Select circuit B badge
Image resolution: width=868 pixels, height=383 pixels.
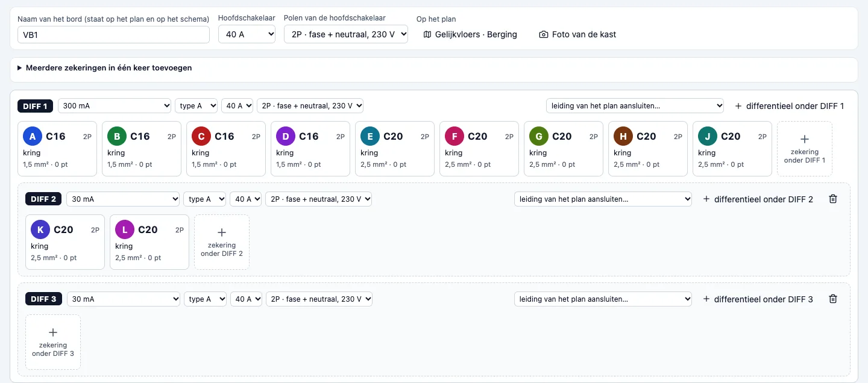pos(117,136)
